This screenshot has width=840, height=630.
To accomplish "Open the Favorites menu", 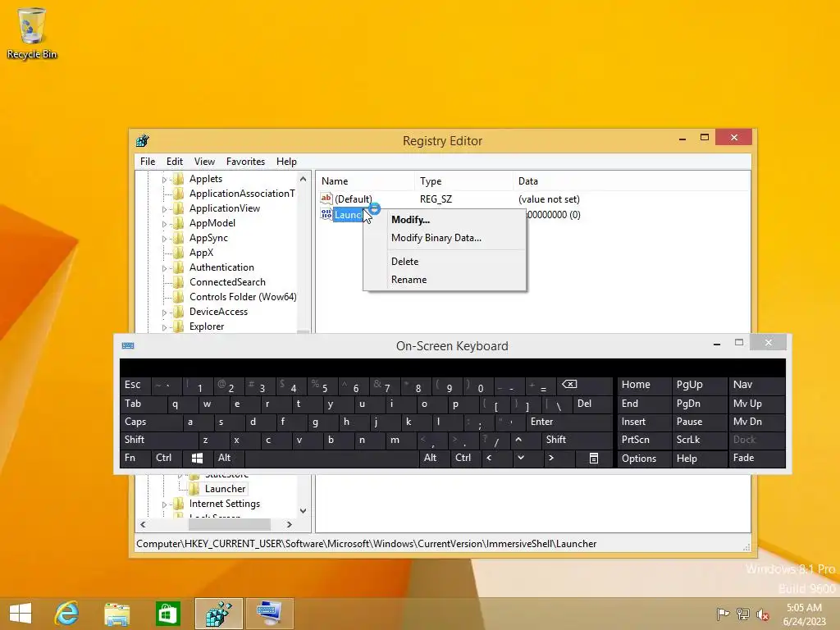I will coord(245,162).
